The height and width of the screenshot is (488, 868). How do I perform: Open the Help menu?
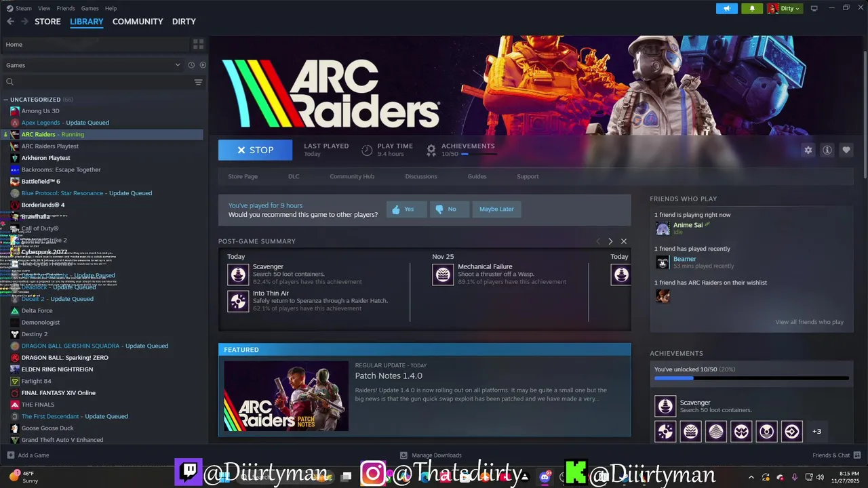coord(111,8)
